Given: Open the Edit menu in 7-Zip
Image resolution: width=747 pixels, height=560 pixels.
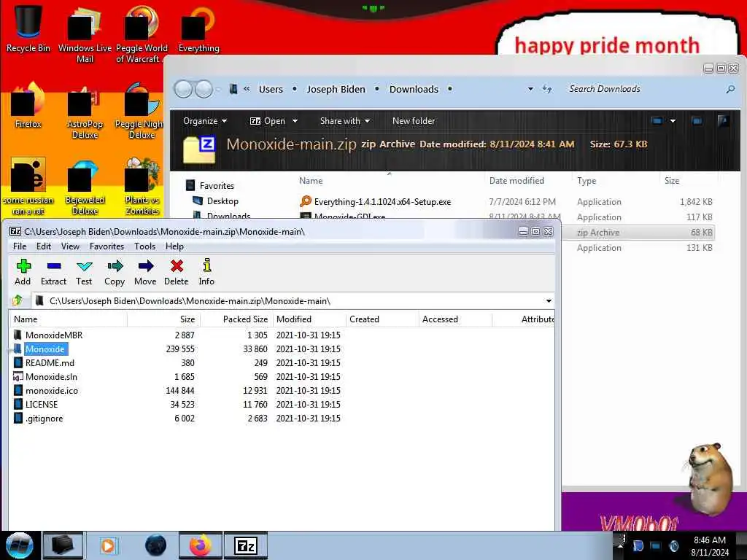Looking at the screenshot, I should coord(43,246).
